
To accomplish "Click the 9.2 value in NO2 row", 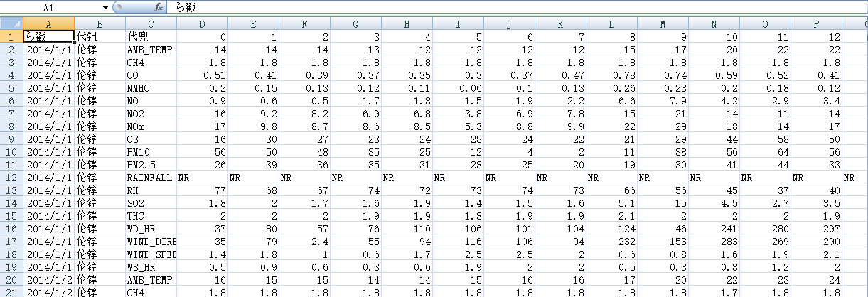I will (253, 114).
